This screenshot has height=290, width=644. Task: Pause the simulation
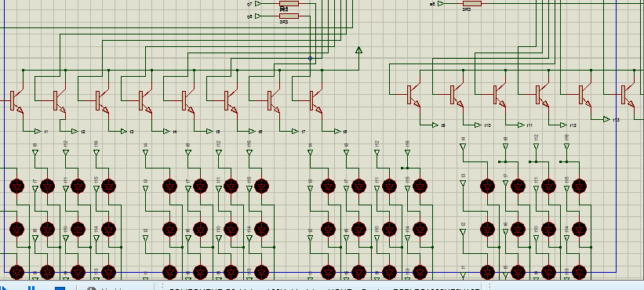pyautogui.click(x=32, y=288)
